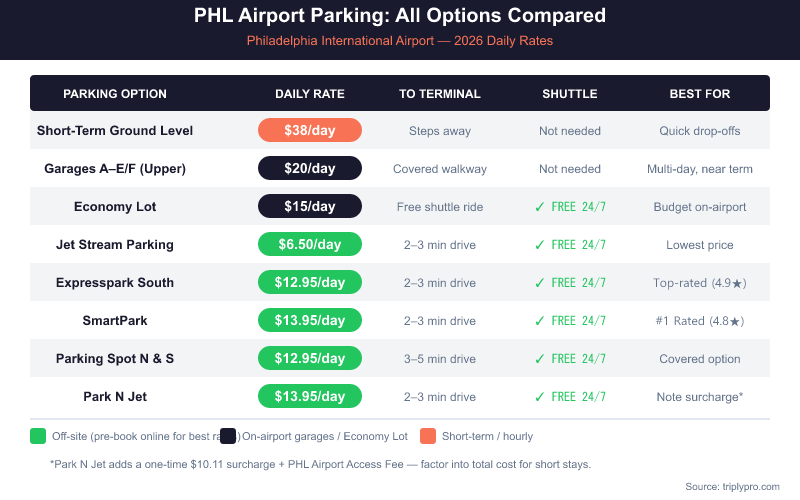Select the Expresspark South shuttle checkmark
This screenshot has width=800, height=500.
(539, 283)
